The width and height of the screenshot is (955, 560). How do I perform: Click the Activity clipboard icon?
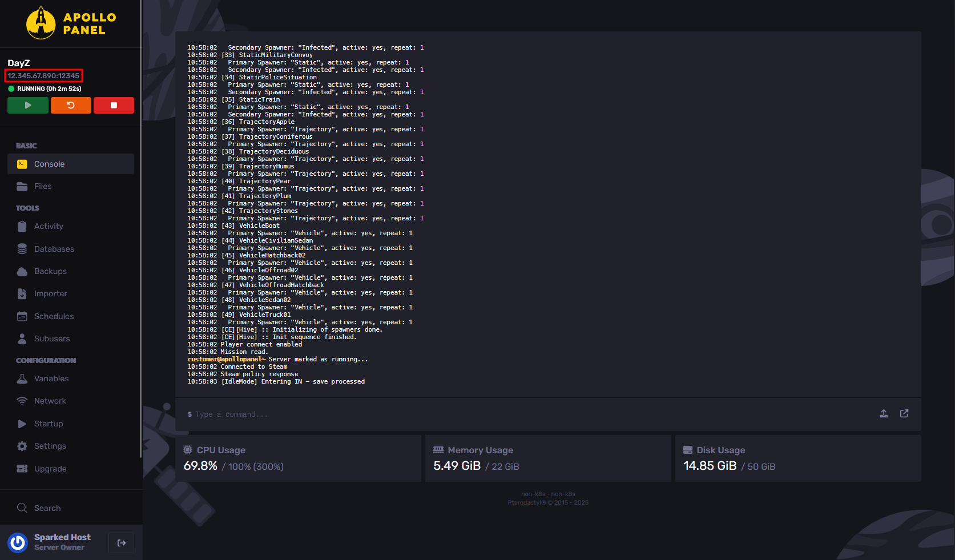pos(22,226)
